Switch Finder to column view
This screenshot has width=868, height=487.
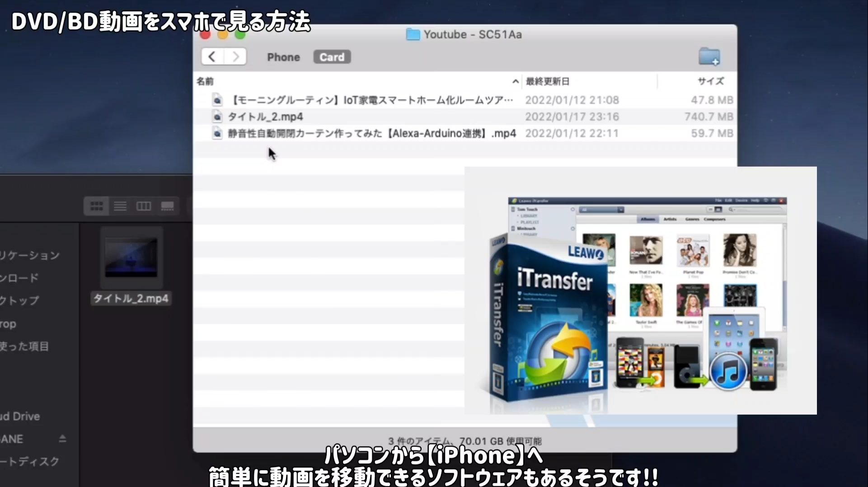(x=144, y=206)
